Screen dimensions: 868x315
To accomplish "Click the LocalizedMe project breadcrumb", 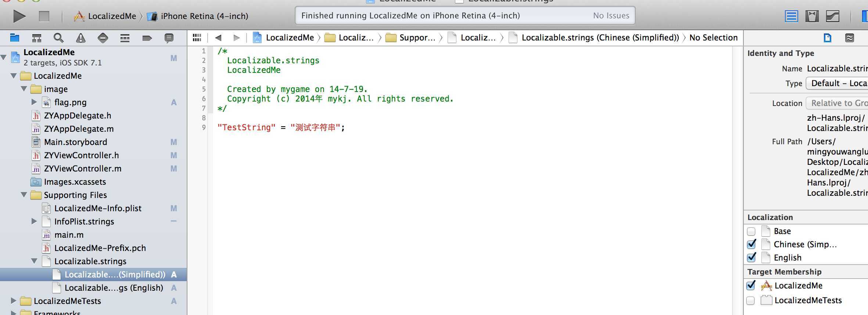I will coord(283,38).
